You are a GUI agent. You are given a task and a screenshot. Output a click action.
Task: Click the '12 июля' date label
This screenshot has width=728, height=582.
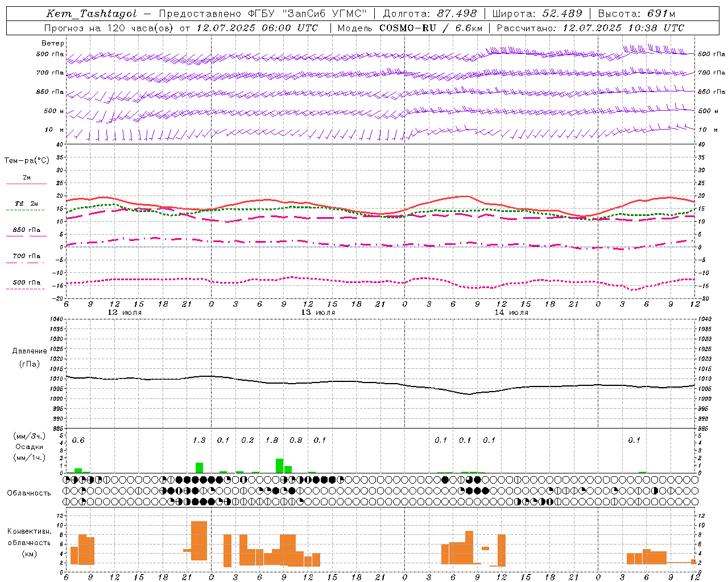coord(125,313)
